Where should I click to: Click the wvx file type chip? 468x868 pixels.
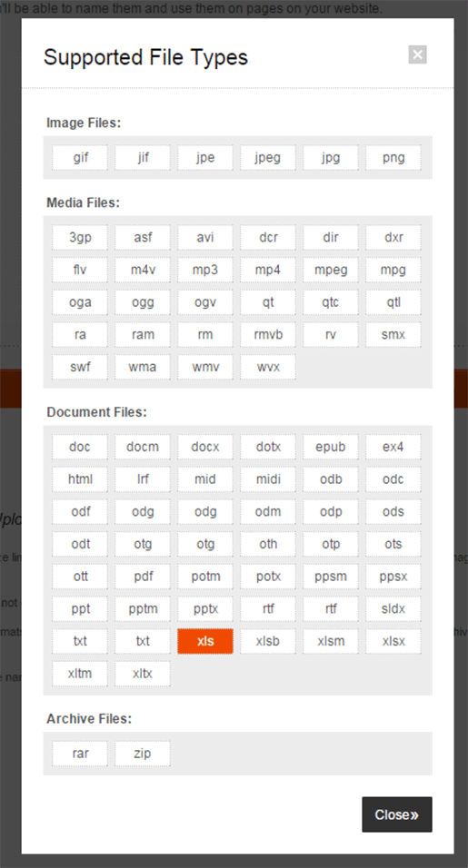coord(268,367)
